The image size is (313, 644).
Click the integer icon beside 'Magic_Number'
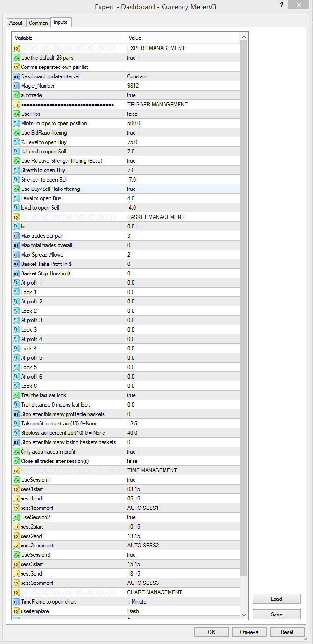click(16, 86)
